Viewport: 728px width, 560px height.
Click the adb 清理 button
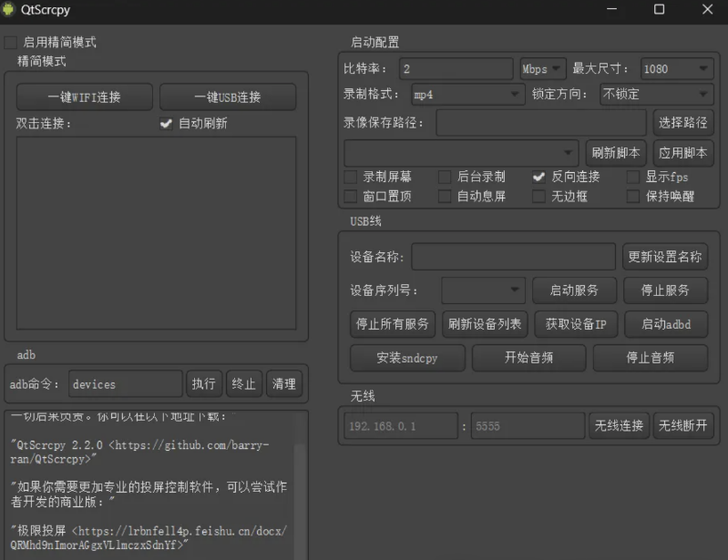pos(283,383)
